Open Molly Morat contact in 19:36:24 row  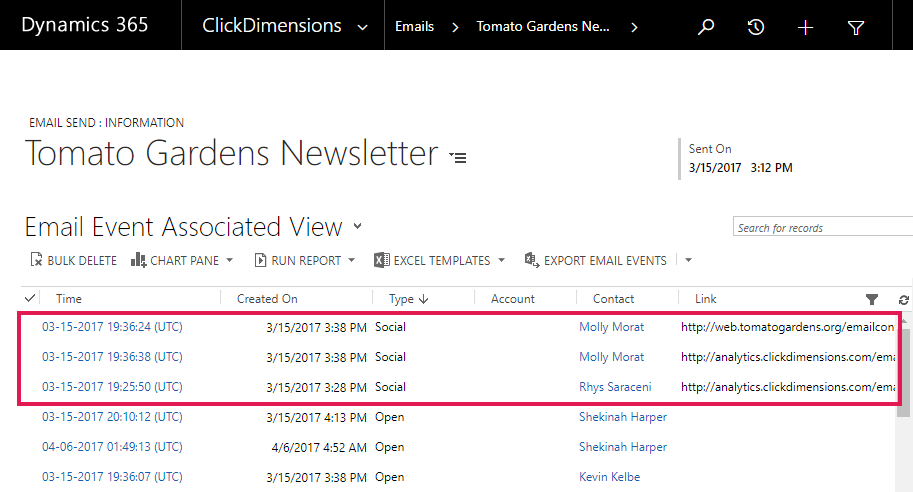pos(611,327)
